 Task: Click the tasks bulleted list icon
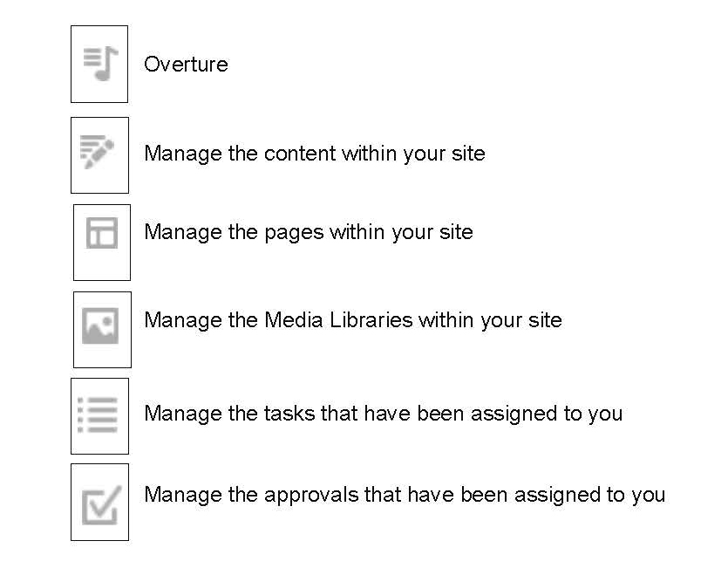99,414
